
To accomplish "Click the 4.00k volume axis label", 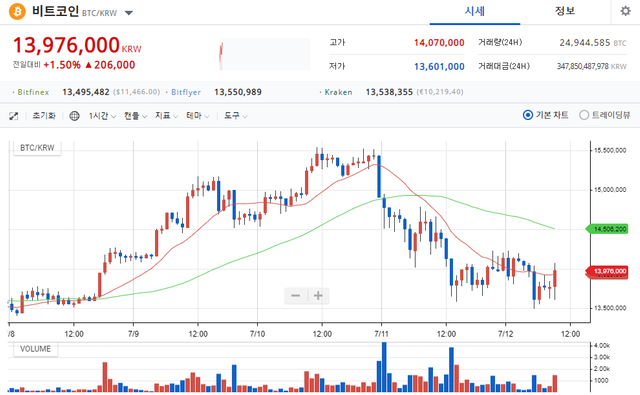I will point(602,346).
